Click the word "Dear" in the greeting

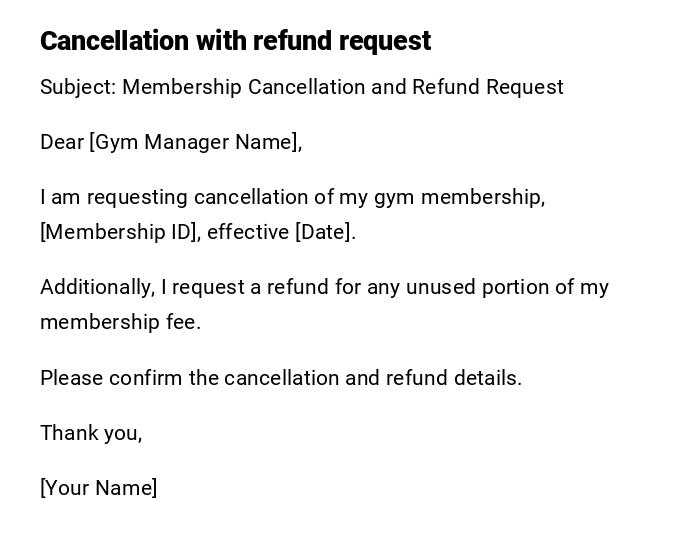[x=61, y=142]
